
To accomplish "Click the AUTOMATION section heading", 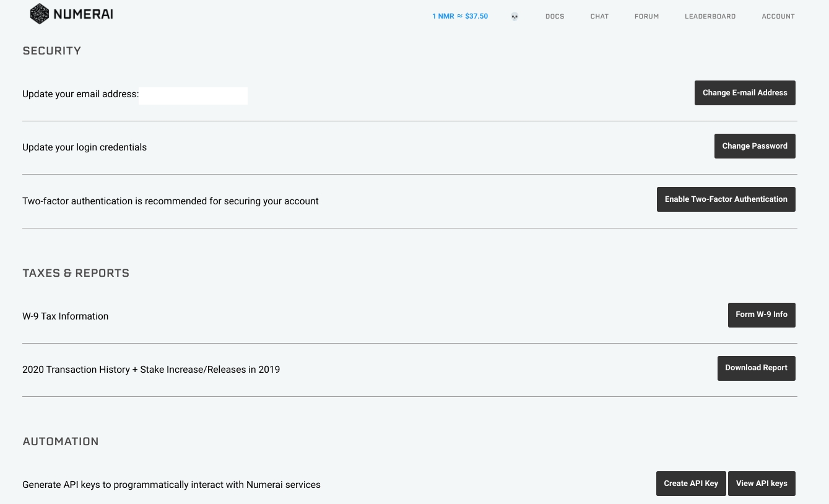I will click(61, 441).
